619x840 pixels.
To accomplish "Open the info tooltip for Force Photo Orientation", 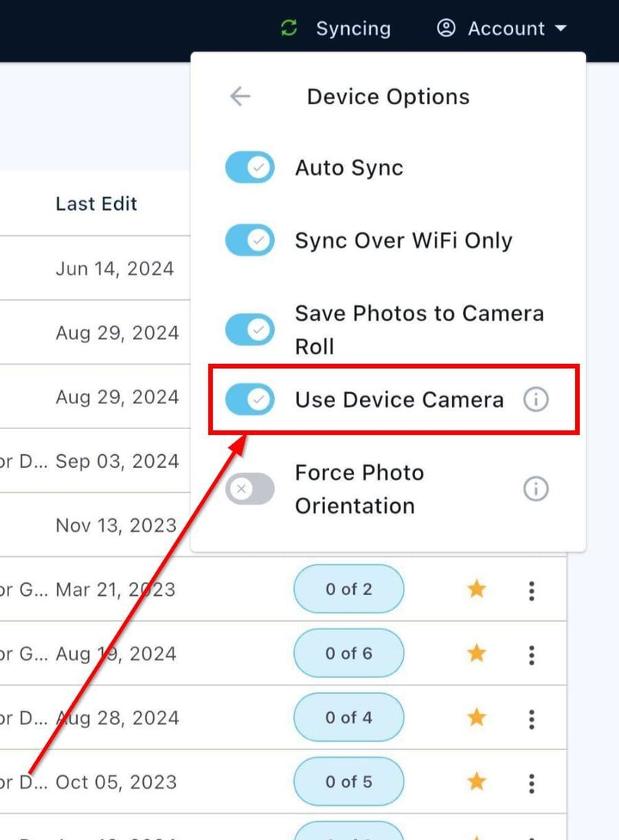I will (536, 489).
